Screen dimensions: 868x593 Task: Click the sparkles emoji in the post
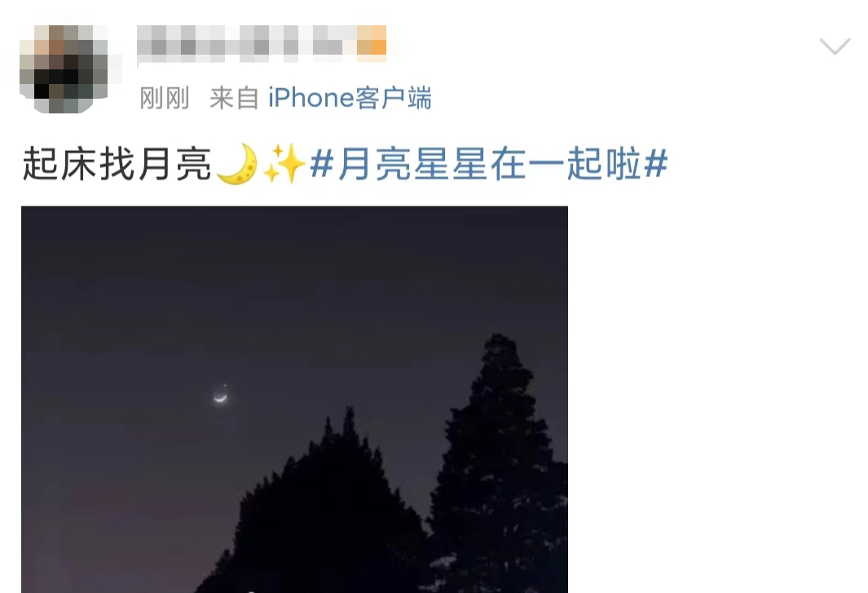[284, 163]
